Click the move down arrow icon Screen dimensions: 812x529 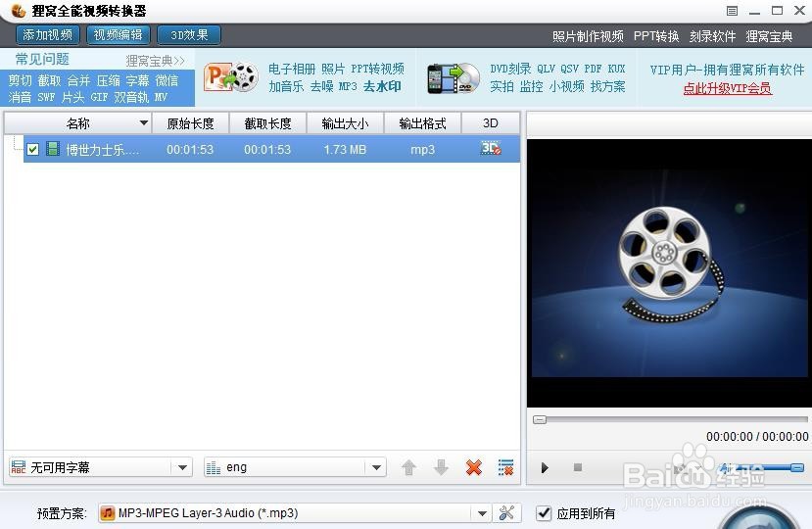point(441,467)
